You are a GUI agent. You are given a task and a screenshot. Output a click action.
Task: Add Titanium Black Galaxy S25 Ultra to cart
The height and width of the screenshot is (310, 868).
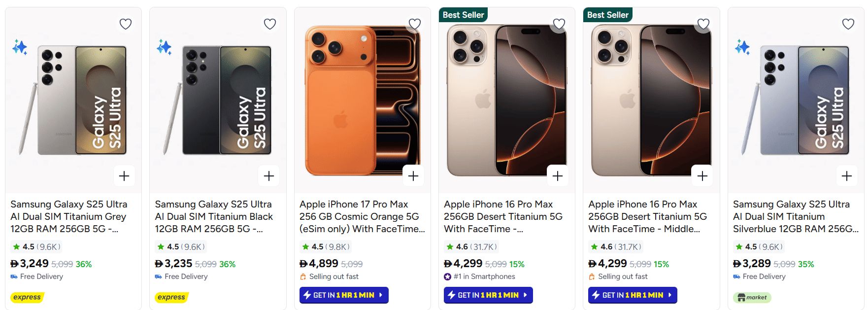[x=269, y=176]
